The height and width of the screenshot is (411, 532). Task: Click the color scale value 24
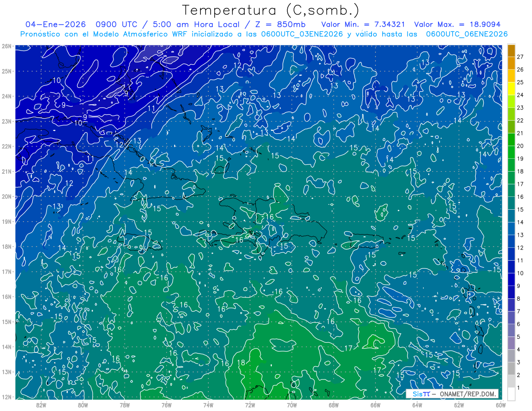(520, 95)
